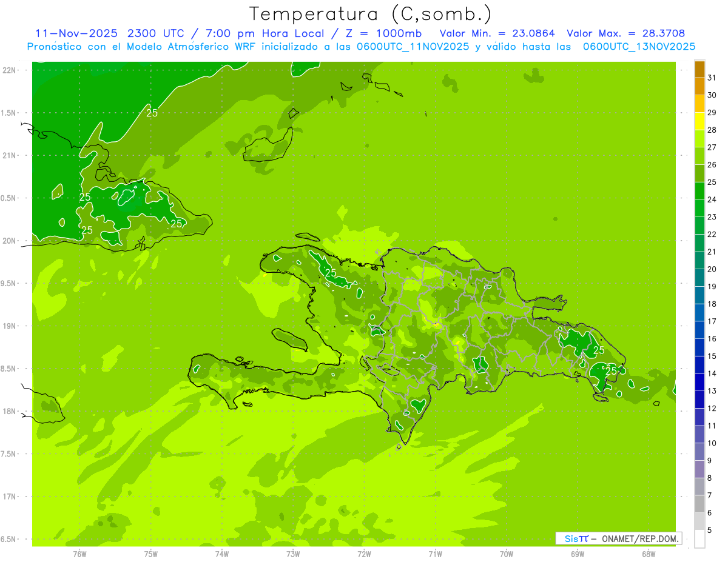Click the color bar value label '28'
The width and height of the screenshot is (728, 562).
click(712, 130)
